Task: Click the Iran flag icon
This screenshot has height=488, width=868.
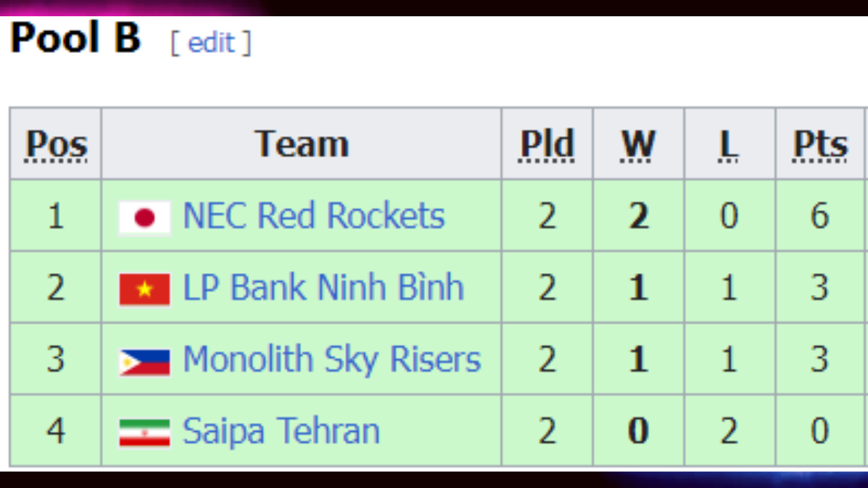Action: 144,433
